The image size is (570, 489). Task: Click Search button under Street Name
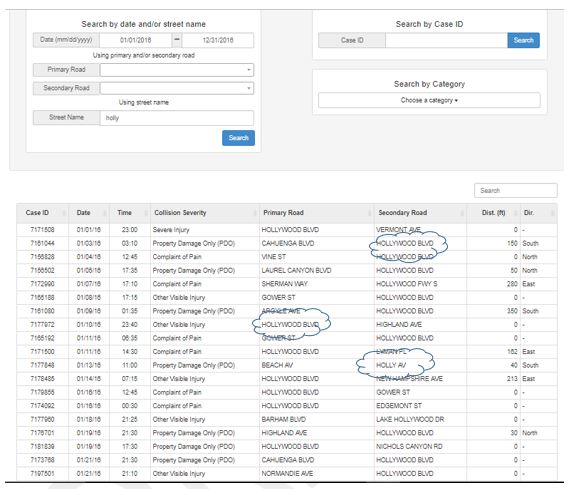pyautogui.click(x=238, y=138)
